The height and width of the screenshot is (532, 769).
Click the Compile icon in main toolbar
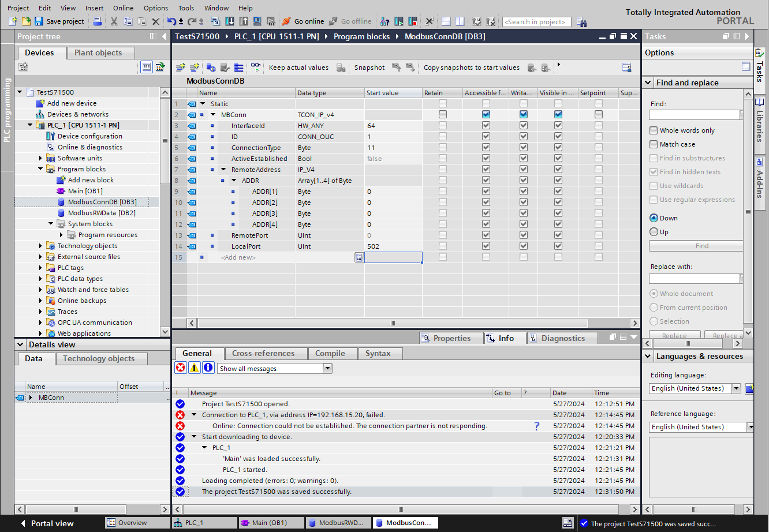click(215, 21)
